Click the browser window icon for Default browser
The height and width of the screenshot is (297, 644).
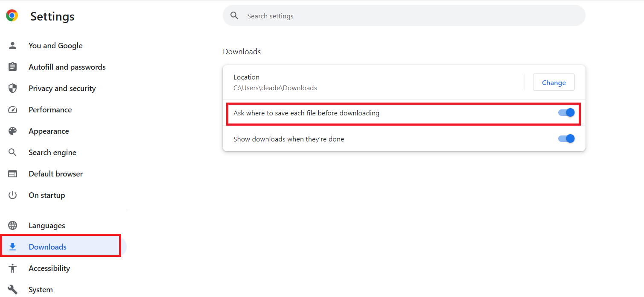pyautogui.click(x=13, y=174)
